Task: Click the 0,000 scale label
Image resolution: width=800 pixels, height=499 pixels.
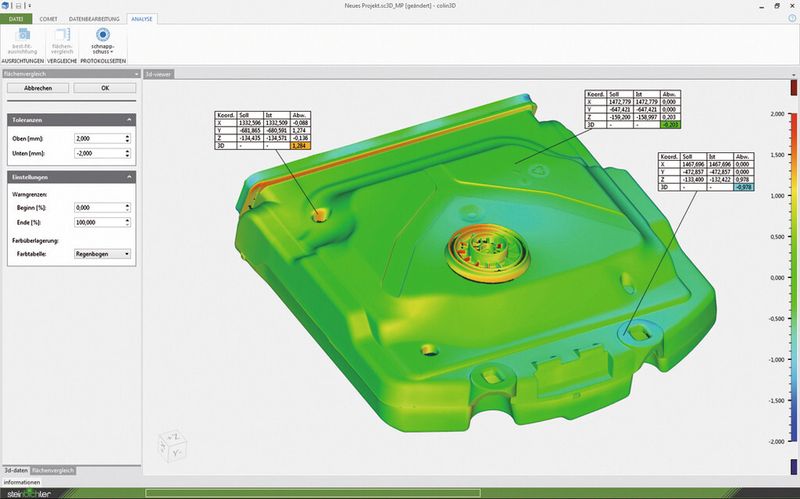Action: coord(777,278)
